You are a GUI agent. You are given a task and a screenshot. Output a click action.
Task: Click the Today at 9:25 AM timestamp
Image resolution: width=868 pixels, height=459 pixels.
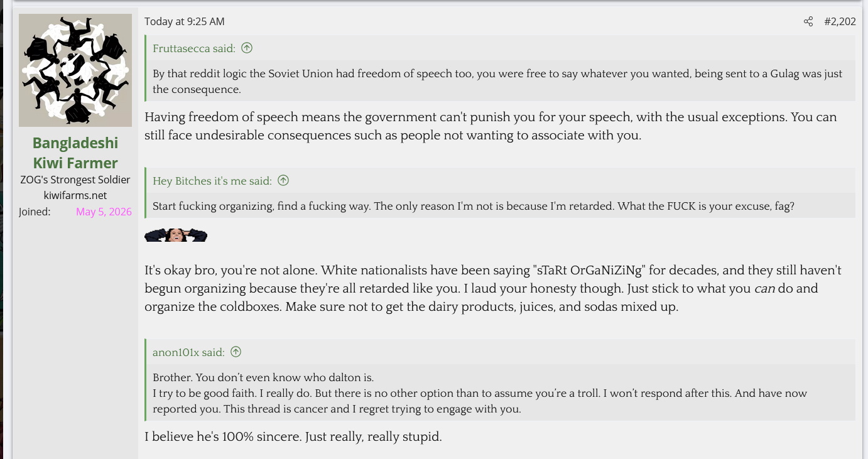click(184, 21)
